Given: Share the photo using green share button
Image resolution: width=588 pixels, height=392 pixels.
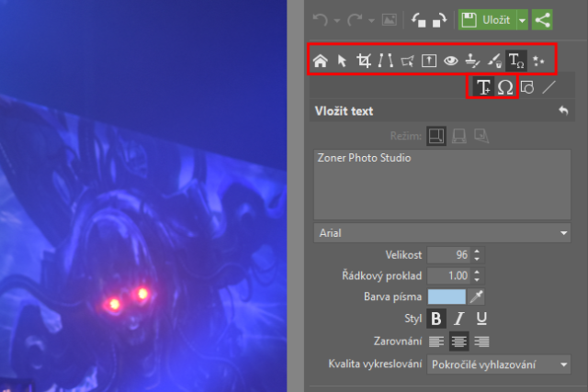Looking at the screenshot, I should pos(542,20).
